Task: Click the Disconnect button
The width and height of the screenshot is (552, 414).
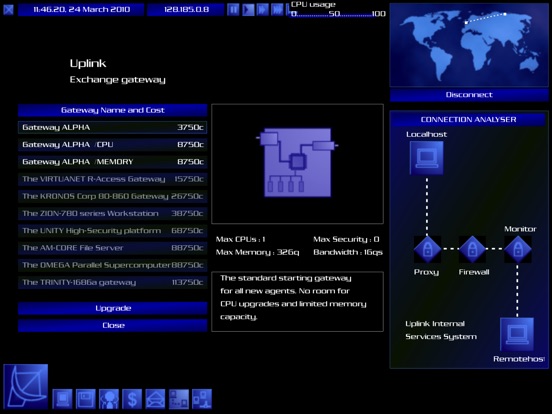Action: (469, 95)
